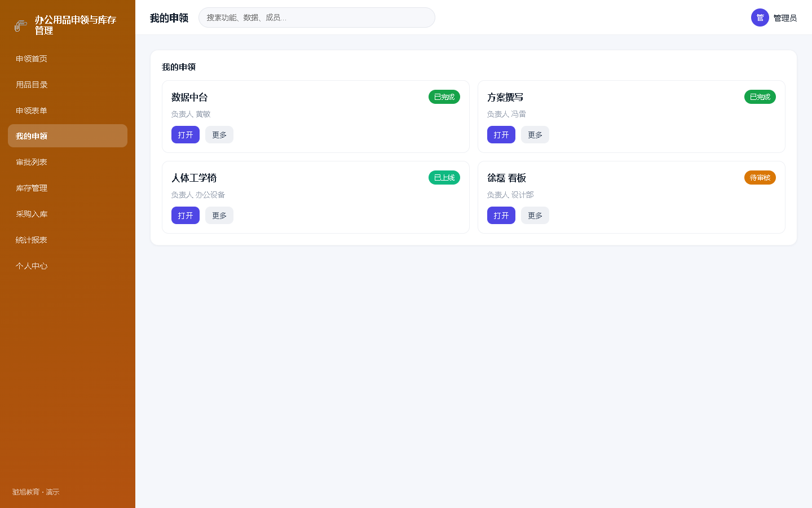Image resolution: width=812 pixels, height=508 pixels.
Task: Click 更多 on the 方案撰写 card
Action: [x=535, y=135]
